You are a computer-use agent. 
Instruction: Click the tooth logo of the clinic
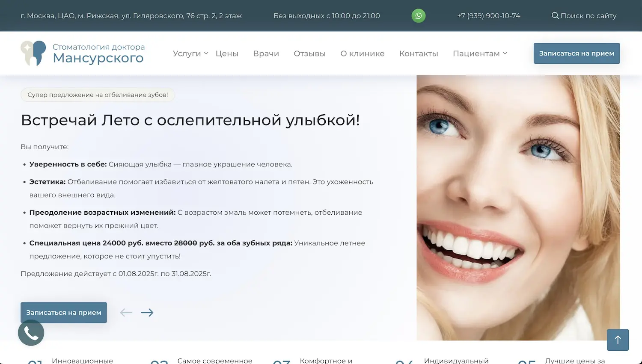pyautogui.click(x=33, y=53)
